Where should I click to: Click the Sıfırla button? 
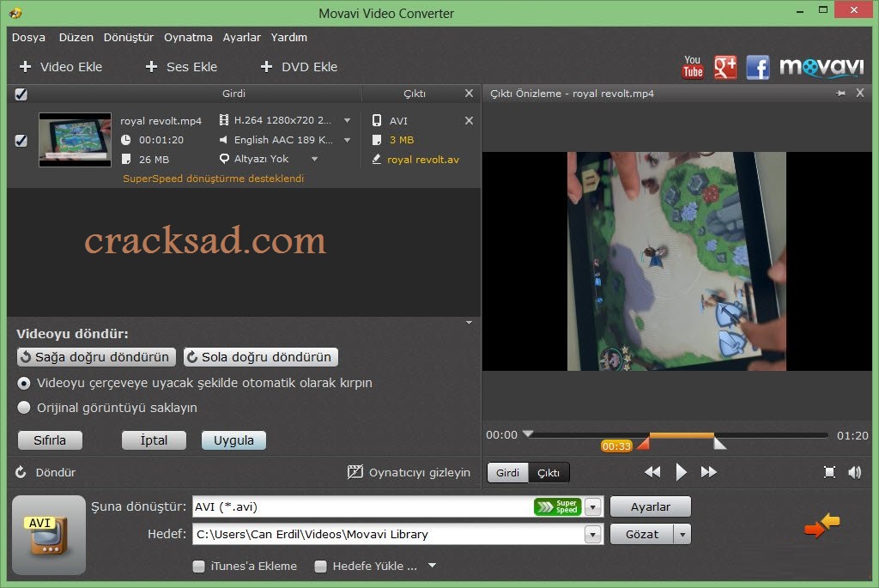(50, 440)
